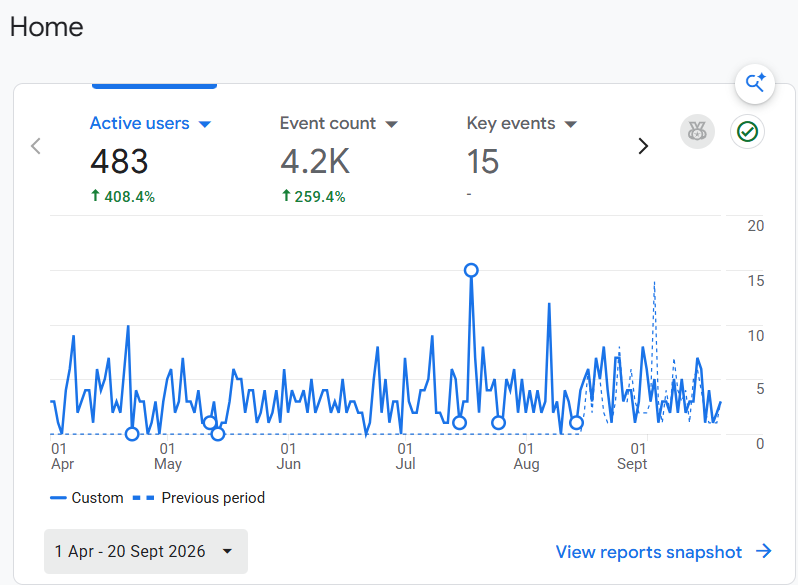This screenshot has height=585, width=798.
Task: Select the Key events 15 metric tab
Action: pyautogui.click(x=522, y=158)
